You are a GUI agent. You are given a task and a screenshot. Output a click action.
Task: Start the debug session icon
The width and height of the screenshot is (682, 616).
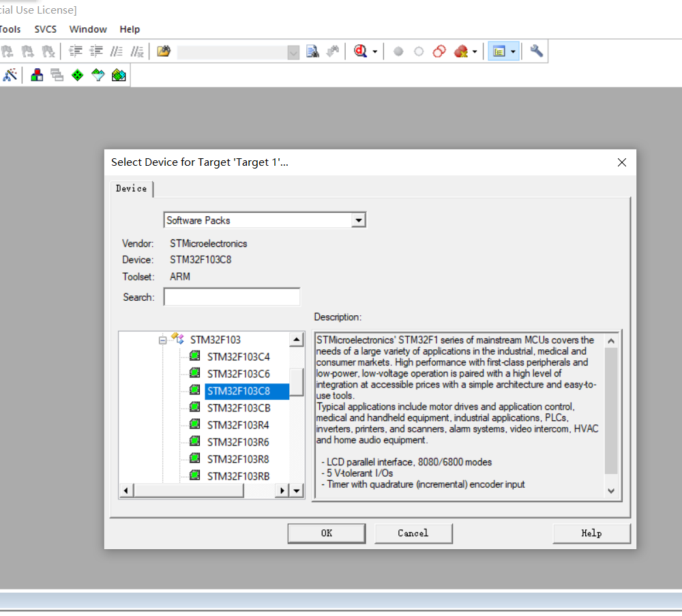(x=360, y=51)
